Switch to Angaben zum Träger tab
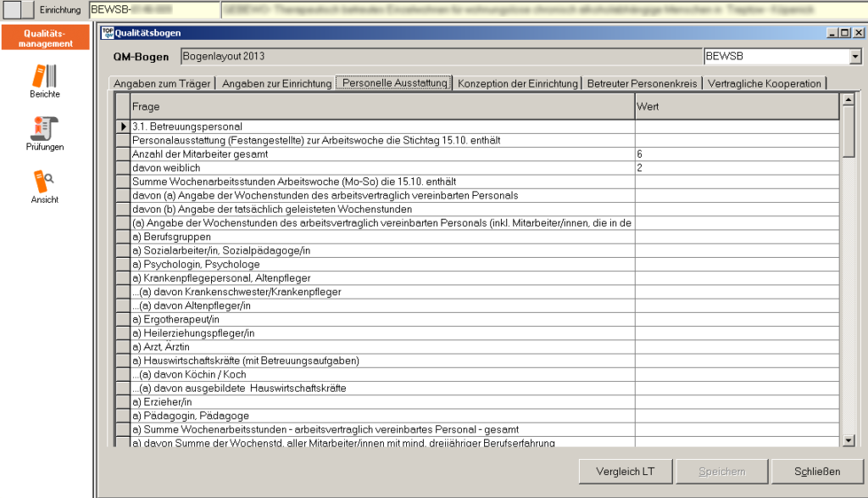The image size is (868, 498). [162, 83]
